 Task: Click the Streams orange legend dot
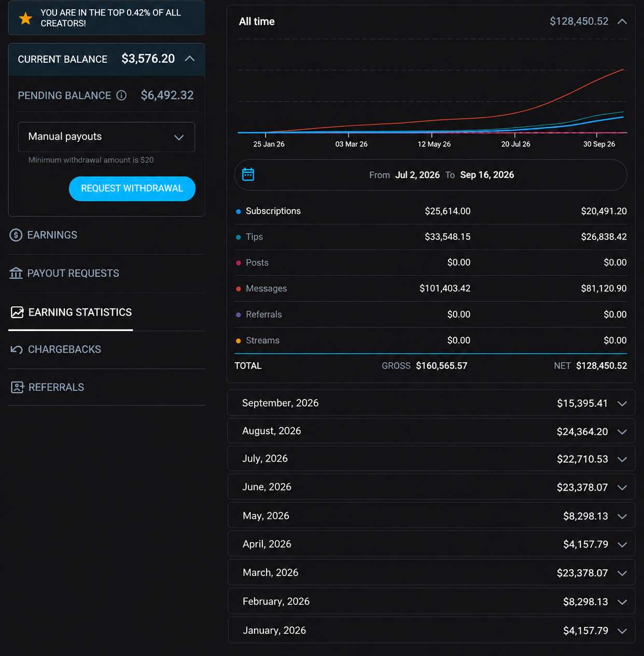pos(239,341)
